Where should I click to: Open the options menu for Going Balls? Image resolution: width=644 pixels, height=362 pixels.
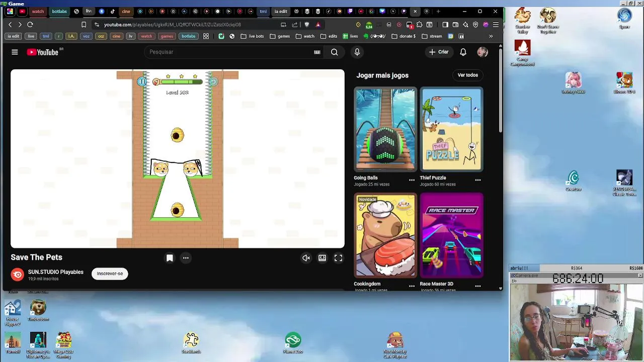(412, 179)
